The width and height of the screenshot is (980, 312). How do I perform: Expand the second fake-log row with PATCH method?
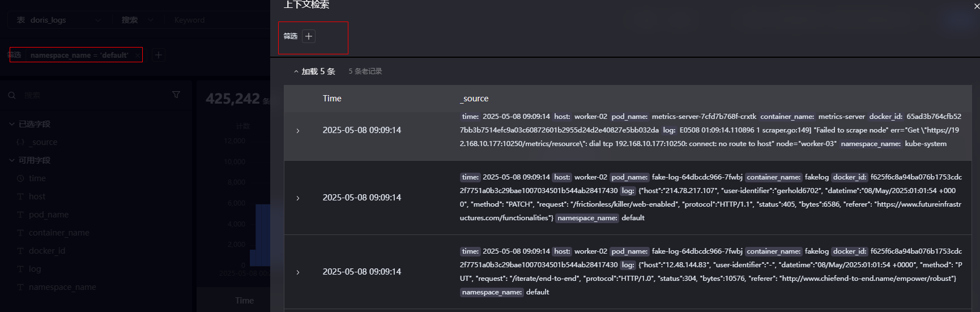click(298, 198)
